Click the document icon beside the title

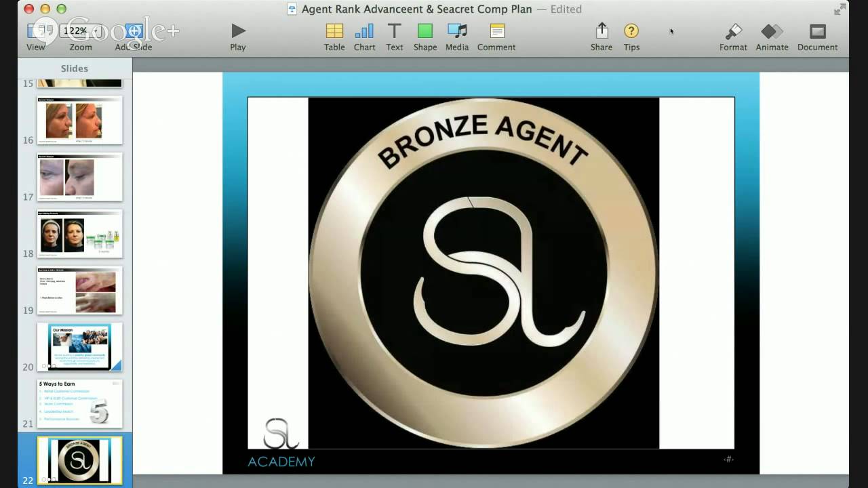point(292,9)
